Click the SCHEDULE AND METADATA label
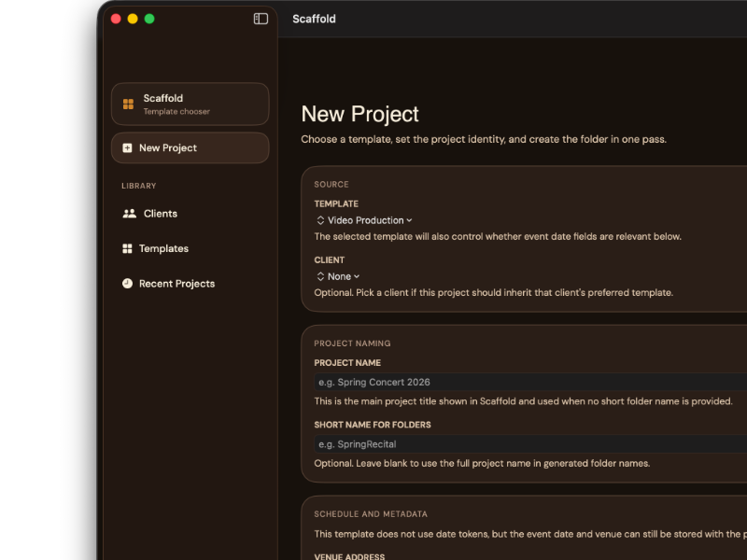The image size is (747, 560). pos(371,514)
